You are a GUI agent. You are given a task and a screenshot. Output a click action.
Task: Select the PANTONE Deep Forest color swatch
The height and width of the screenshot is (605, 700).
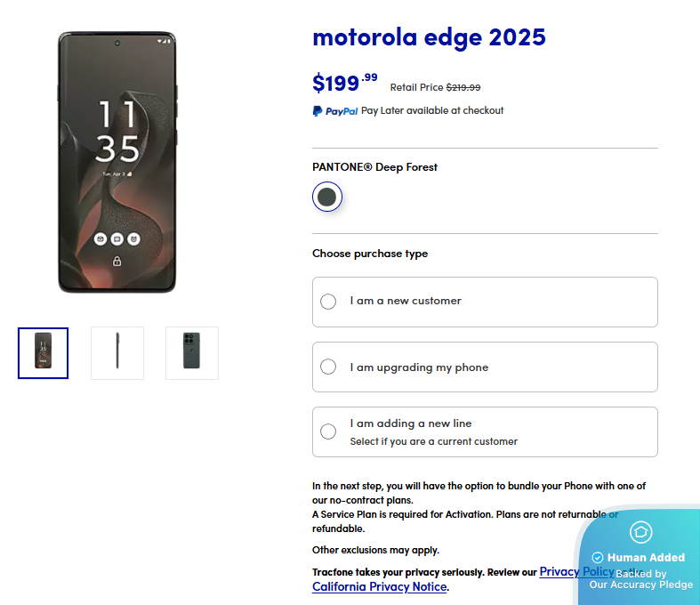coord(326,197)
